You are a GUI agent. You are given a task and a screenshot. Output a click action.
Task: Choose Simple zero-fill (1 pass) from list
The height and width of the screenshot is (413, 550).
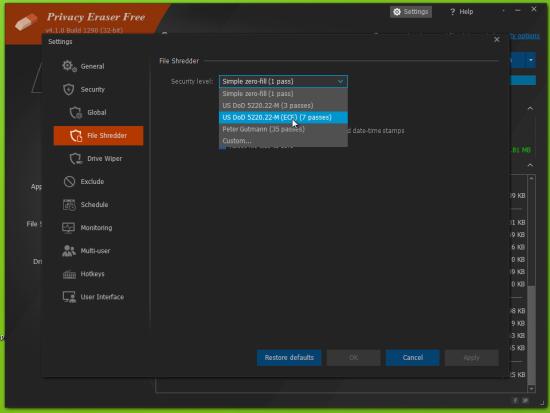pos(283,94)
